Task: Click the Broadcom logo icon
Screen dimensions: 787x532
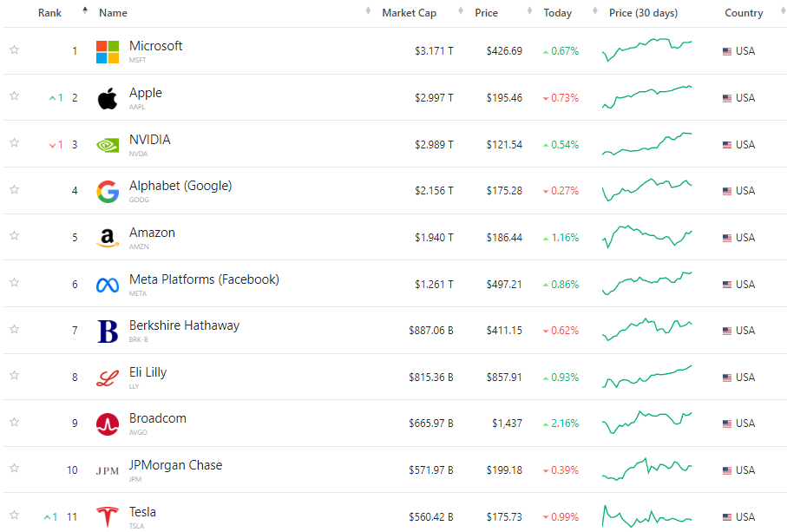Action: (x=108, y=424)
